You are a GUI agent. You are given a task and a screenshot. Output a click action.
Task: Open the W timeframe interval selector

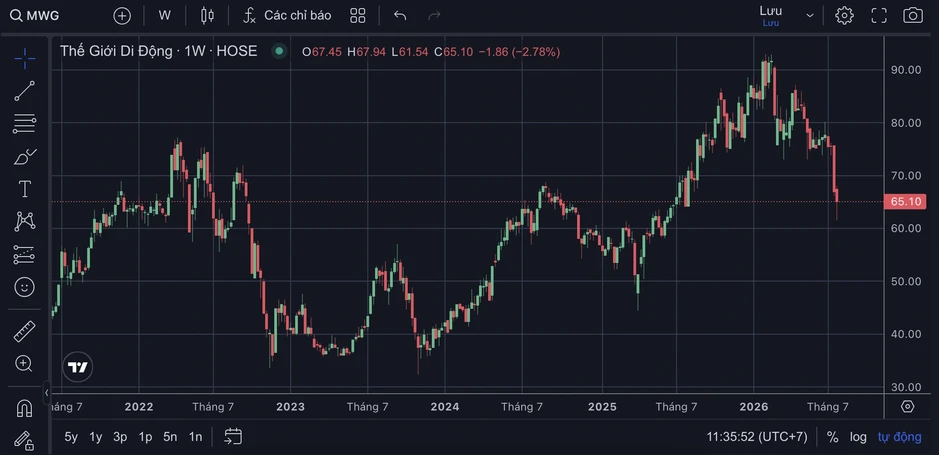pyautogui.click(x=165, y=16)
